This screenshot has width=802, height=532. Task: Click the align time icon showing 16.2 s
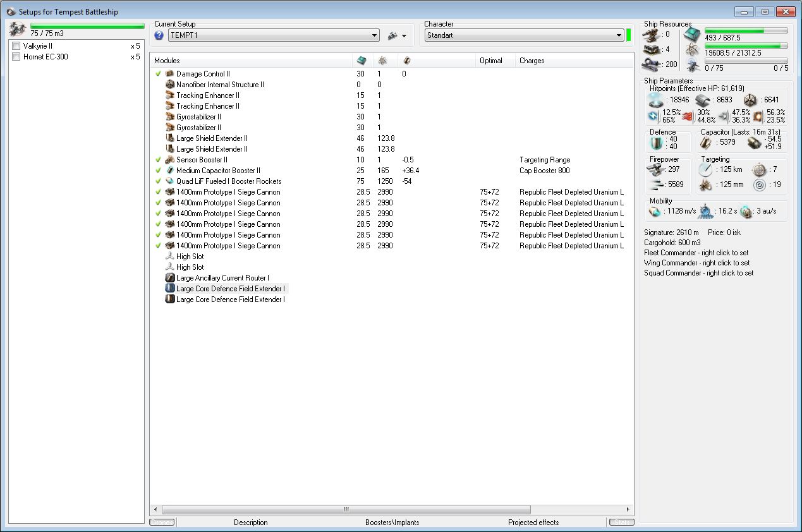[707, 211]
